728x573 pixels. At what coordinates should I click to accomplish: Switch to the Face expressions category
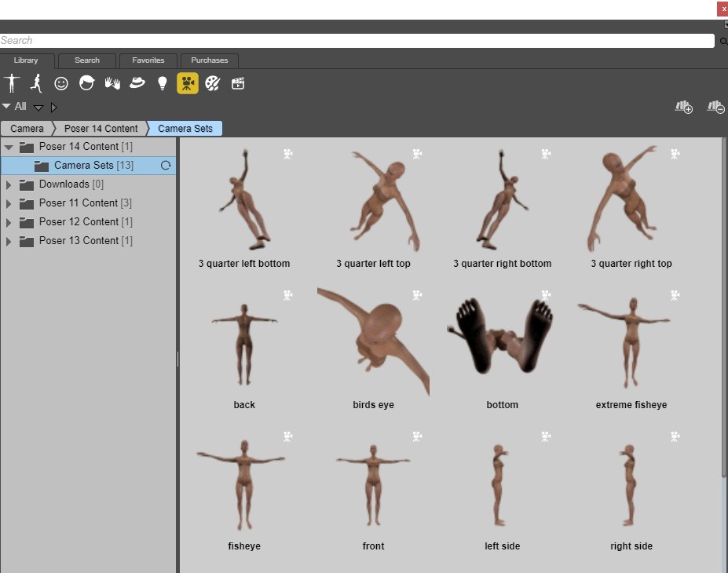61,83
